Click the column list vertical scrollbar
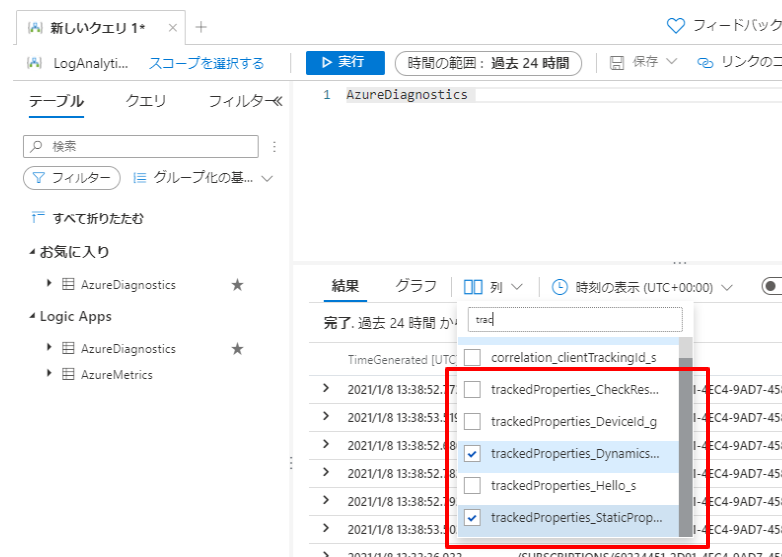782x557 pixels. (x=686, y=447)
